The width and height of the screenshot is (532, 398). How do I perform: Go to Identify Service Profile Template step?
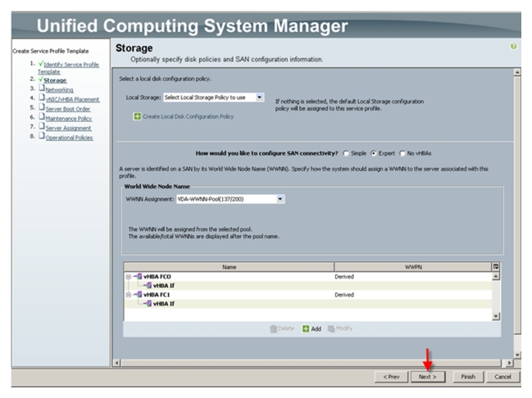point(68,68)
